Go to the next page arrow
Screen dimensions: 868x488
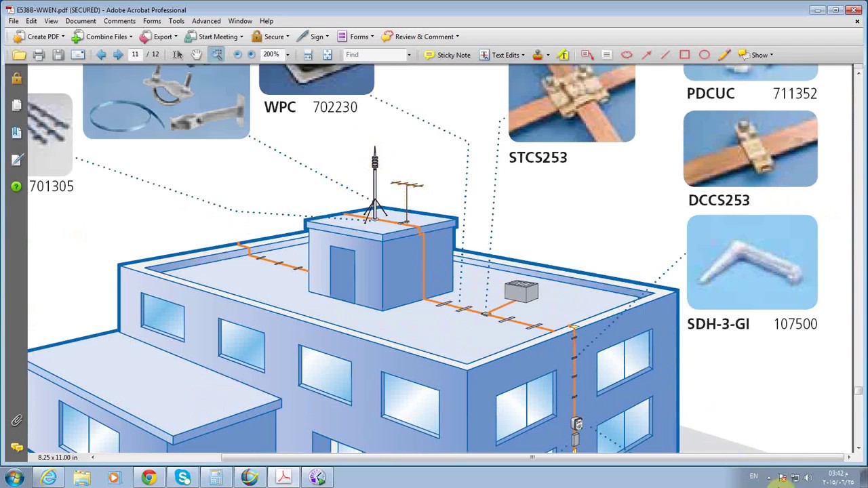118,55
